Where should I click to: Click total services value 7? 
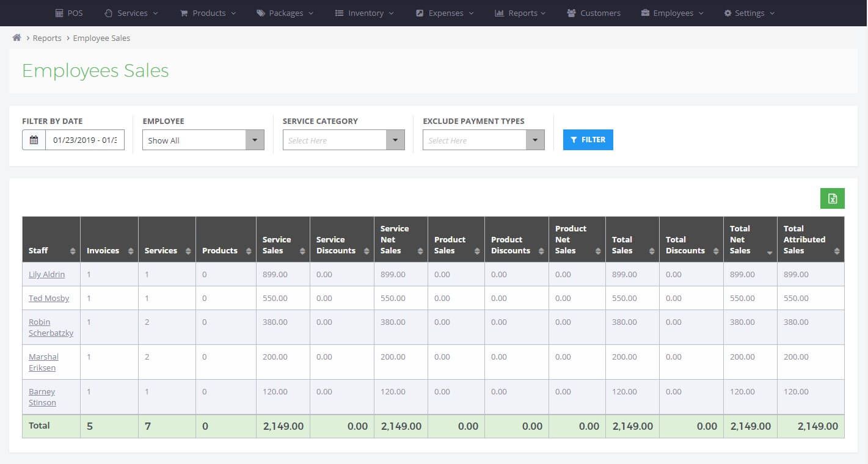click(x=148, y=426)
